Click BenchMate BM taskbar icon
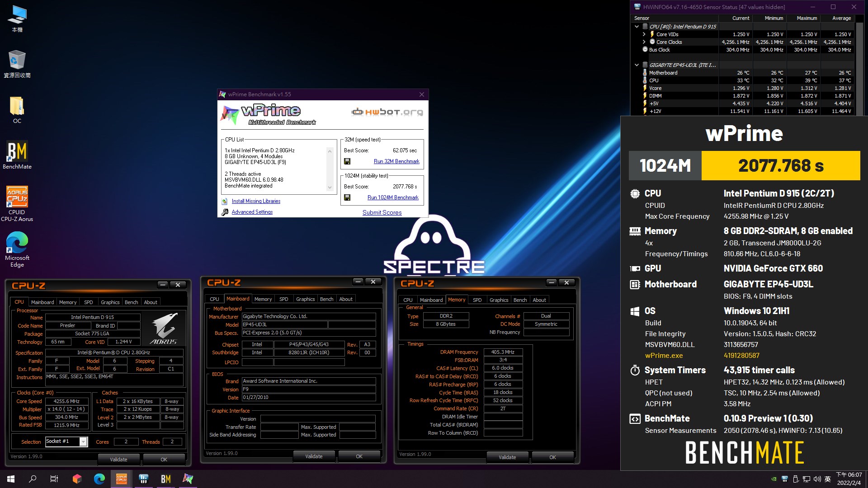 [x=166, y=479]
